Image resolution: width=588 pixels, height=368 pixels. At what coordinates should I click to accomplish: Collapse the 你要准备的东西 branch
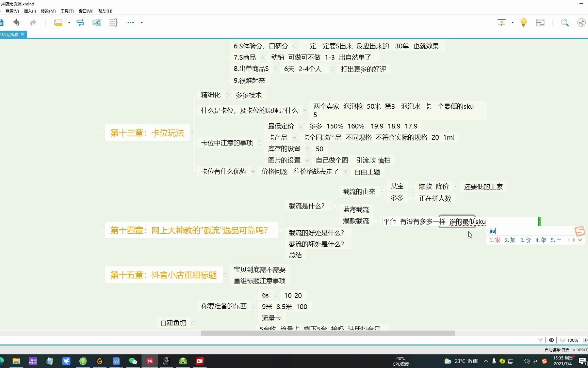(x=253, y=306)
